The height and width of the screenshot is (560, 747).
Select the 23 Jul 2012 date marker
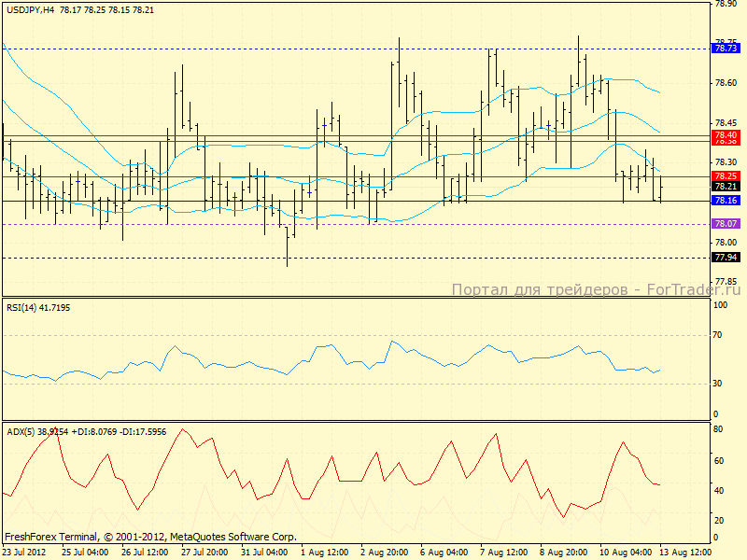click(x=25, y=553)
